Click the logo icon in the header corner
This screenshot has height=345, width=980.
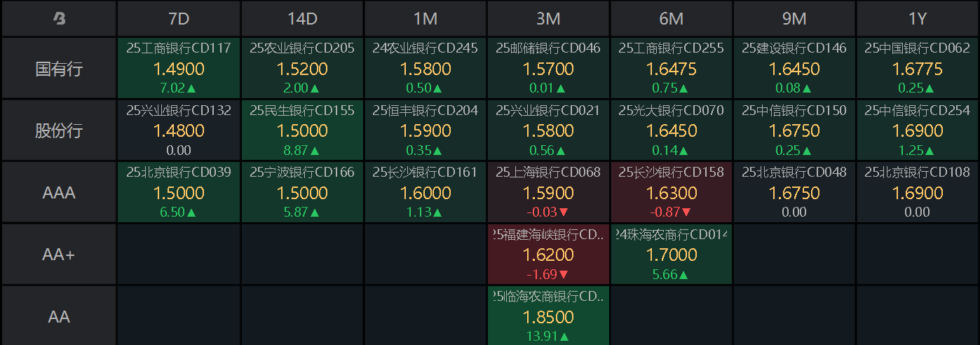click(x=59, y=19)
